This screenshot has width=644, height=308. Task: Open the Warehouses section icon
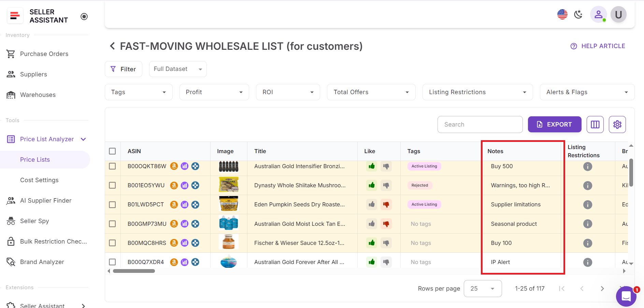(11, 94)
